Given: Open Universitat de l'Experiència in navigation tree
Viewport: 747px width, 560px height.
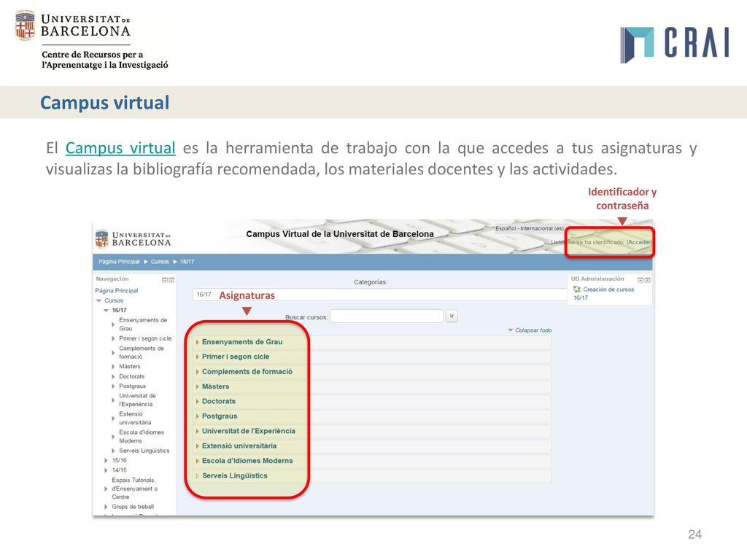Looking at the screenshot, I should (137, 400).
